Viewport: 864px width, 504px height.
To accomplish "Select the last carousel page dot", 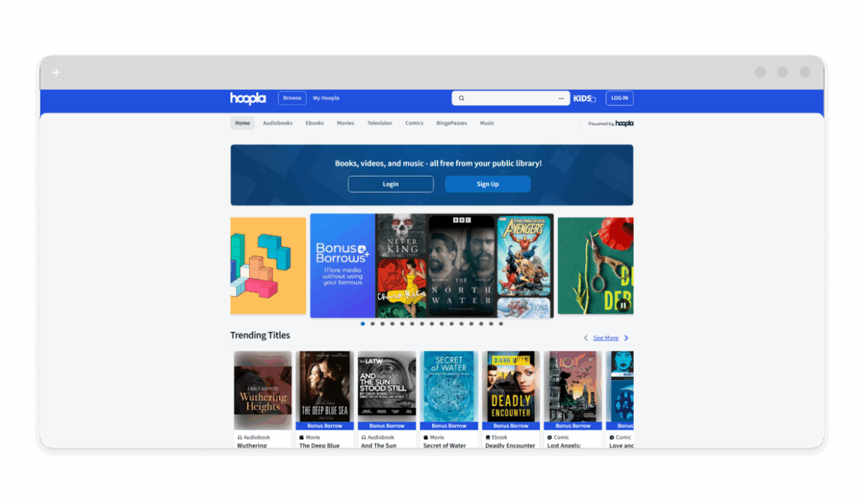I will [501, 324].
